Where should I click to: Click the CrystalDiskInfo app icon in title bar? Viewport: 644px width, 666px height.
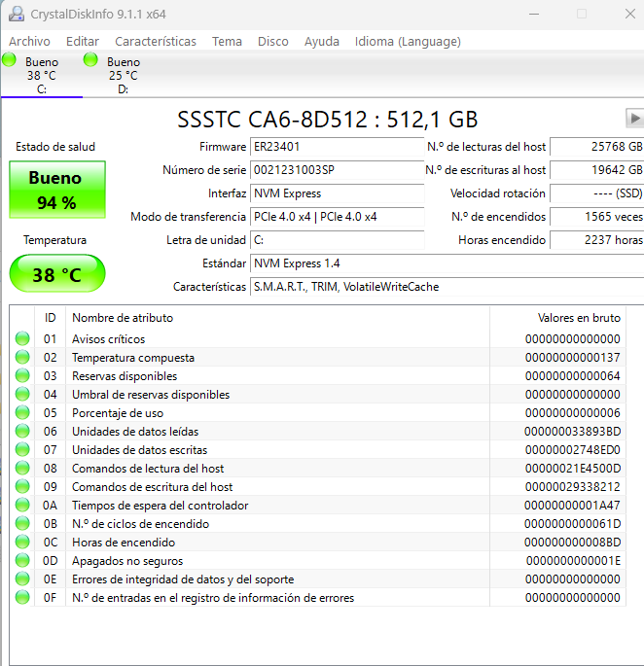(15, 14)
